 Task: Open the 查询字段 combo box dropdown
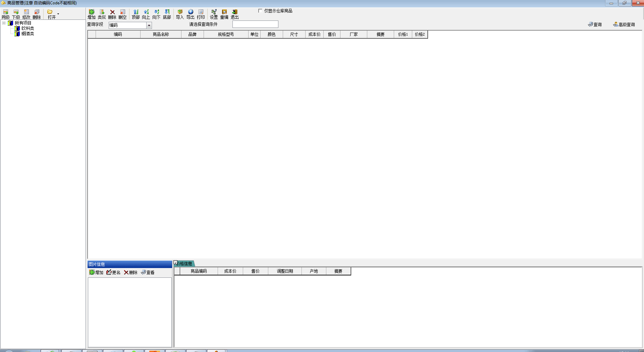[x=149, y=26]
